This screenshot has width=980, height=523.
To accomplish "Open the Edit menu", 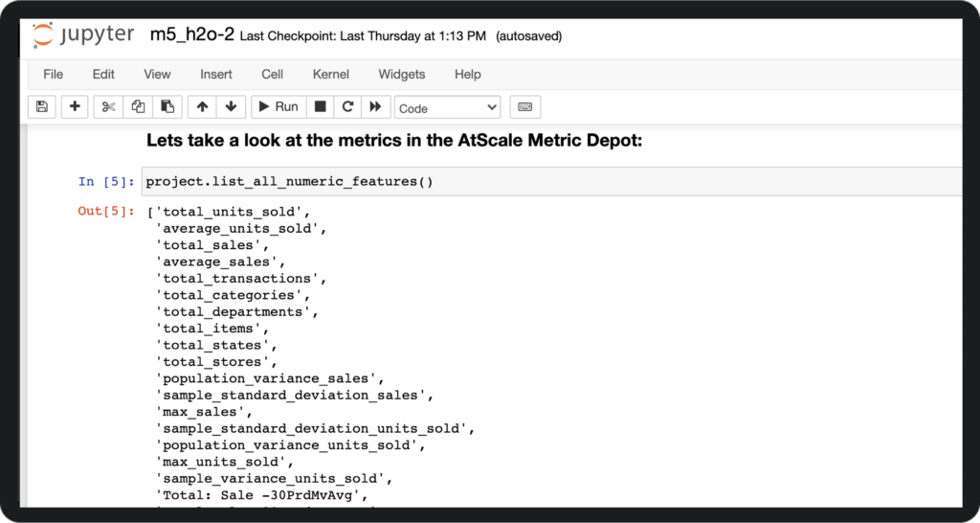I will tap(103, 74).
